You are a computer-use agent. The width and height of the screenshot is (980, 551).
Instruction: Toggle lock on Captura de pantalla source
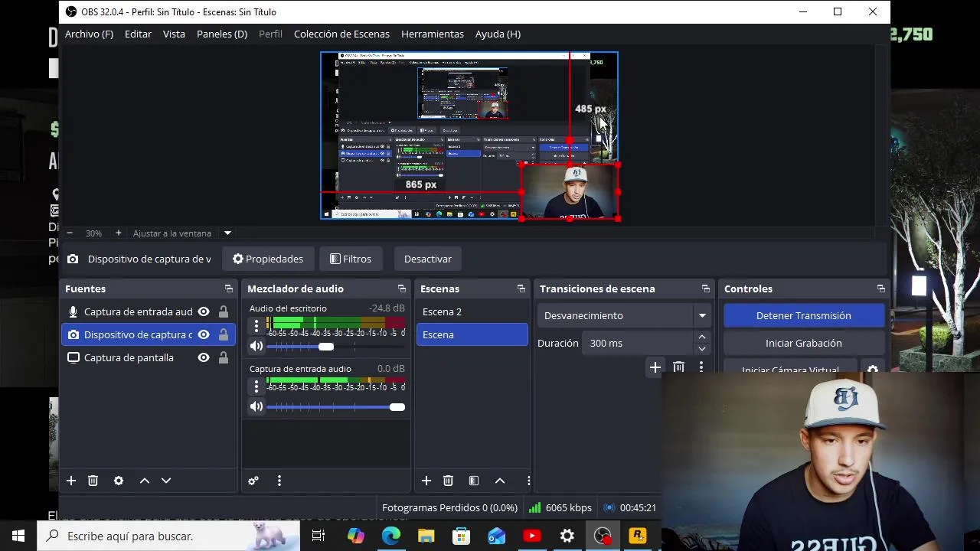point(224,357)
